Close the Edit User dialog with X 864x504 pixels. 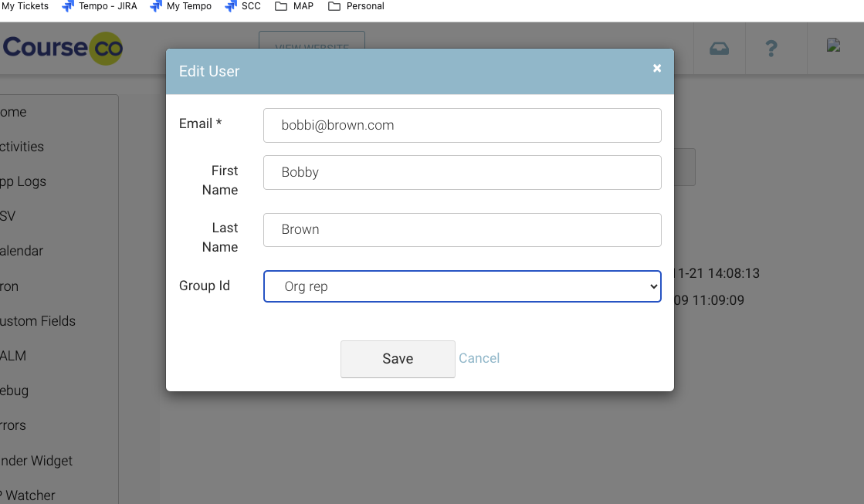pyautogui.click(x=657, y=69)
